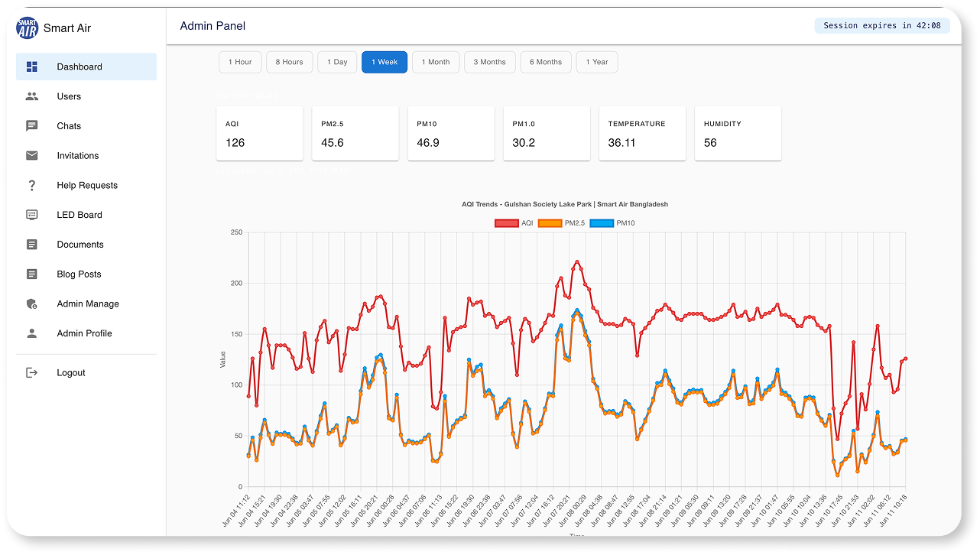980x555 pixels.
Task: Open Chats from the sidebar
Action: click(86, 126)
